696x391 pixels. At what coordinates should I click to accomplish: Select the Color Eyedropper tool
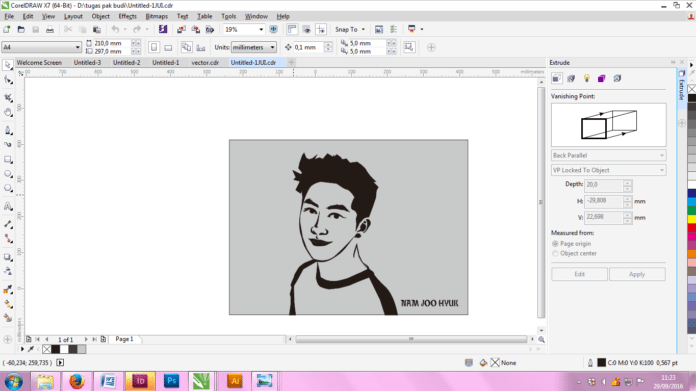coord(8,289)
